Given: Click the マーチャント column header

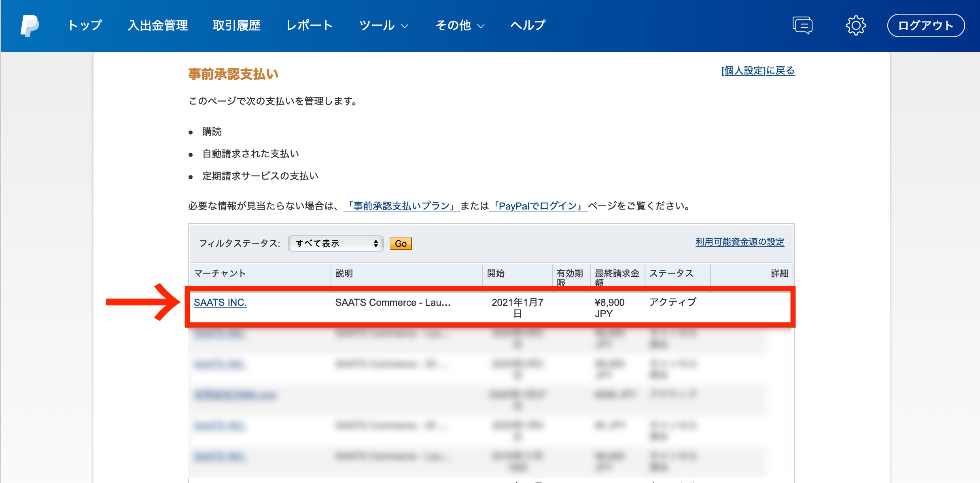Looking at the screenshot, I should tap(220, 273).
